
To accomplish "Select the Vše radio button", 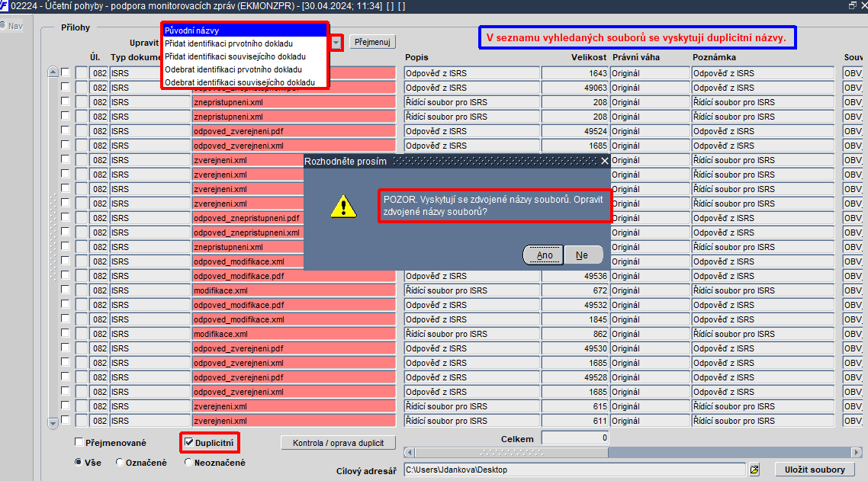I will point(79,462).
